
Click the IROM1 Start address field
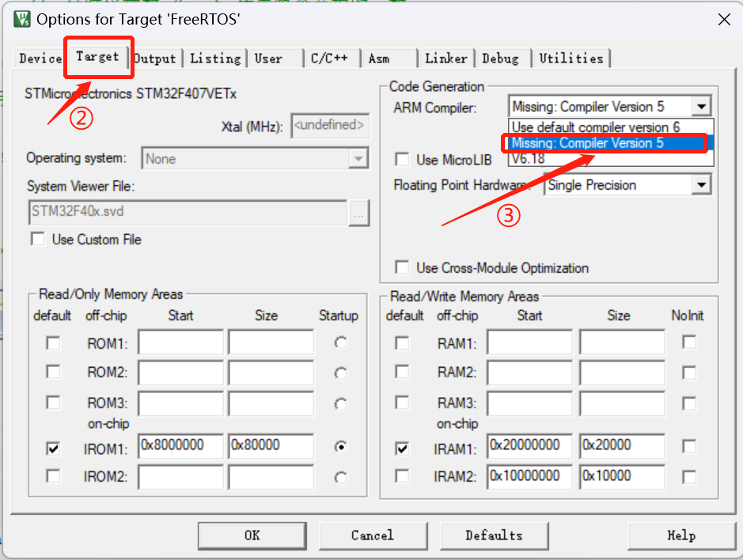click(x=180, y=447)
